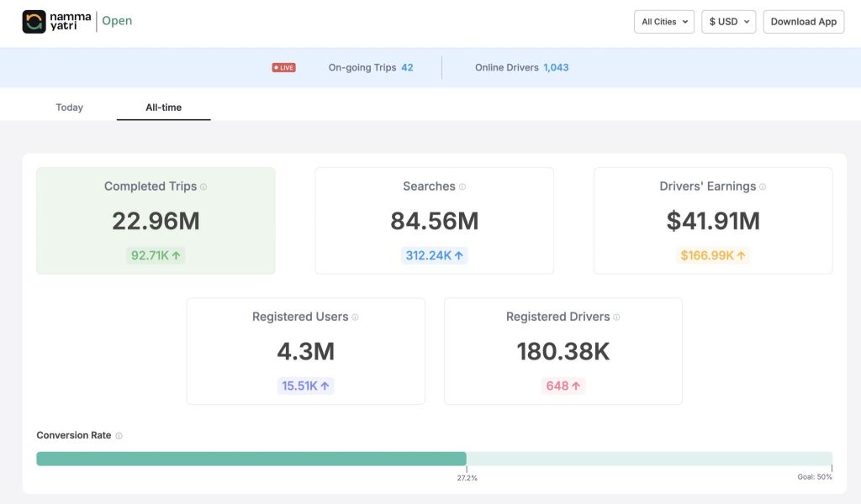Open the All Cities dropdown
861x504 pixels.
[663, 22]
